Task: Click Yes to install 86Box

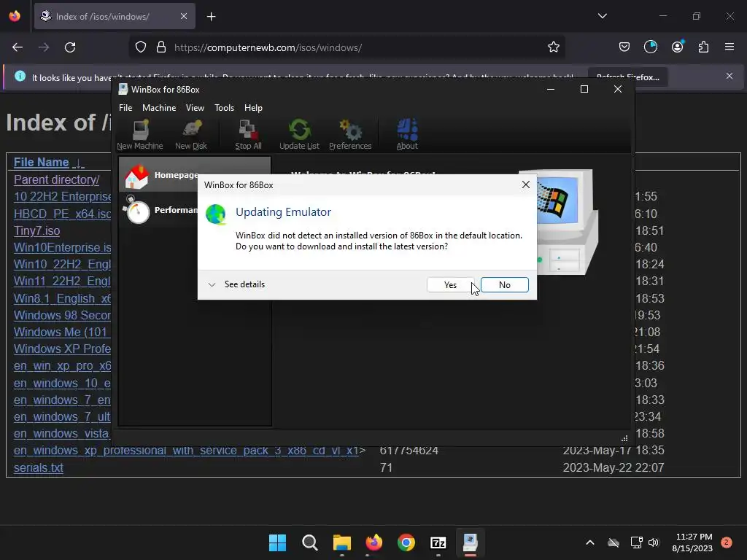Action: (x=451, y=285)
